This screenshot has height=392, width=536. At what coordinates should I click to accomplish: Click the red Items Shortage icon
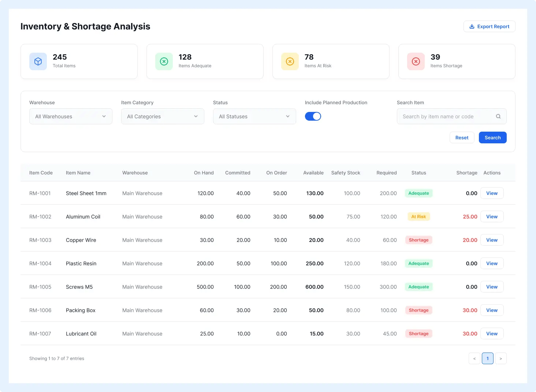click(x=416, y=61)
